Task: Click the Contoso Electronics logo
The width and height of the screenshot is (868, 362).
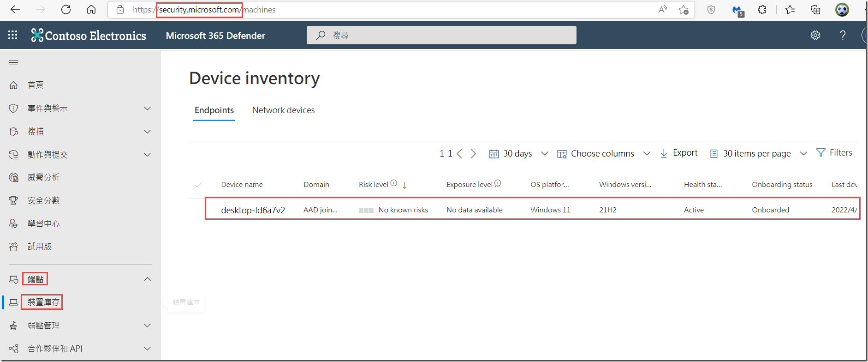Action: pos(89,35)
